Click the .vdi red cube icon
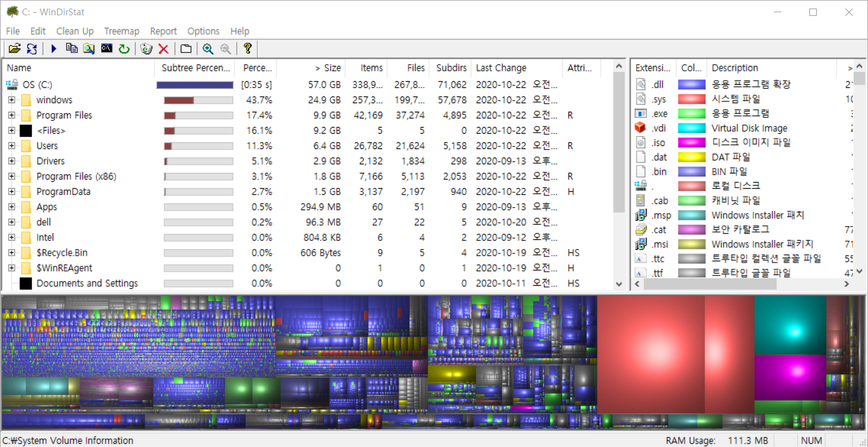This screenshot has height=447, width=868. pyautogui.click(x=640, y=128)
